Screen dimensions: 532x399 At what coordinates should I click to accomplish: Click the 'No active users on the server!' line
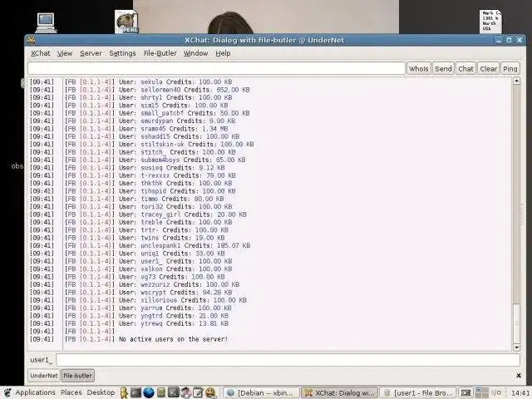173,339
